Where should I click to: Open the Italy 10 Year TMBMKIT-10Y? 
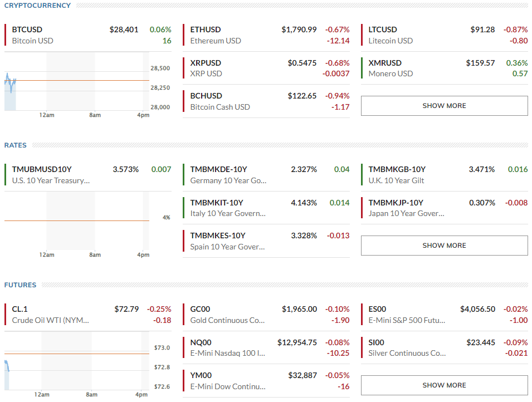click(217, 203)
